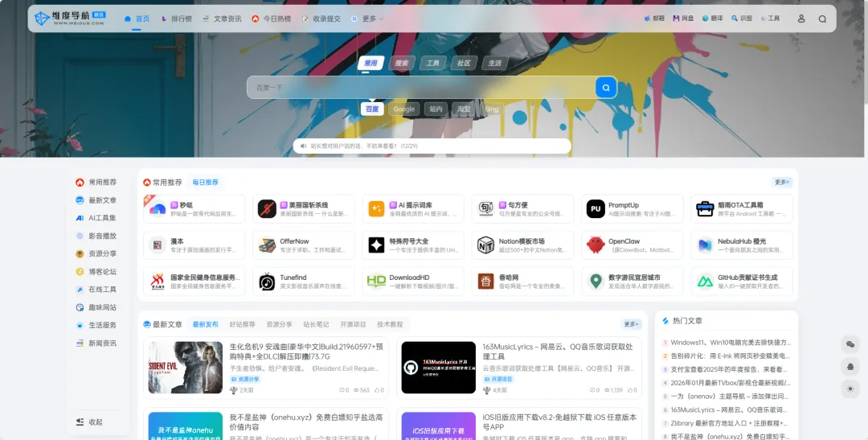Select 百度 search engine option
The width and height of the screenshot is (868, 440).
pos(373,109)
